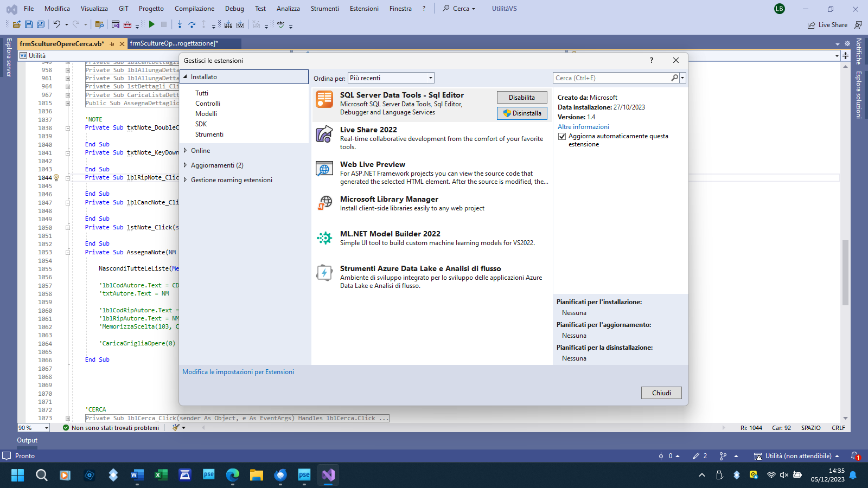Click the red toolbox icon in toolbar

[127, 24]
